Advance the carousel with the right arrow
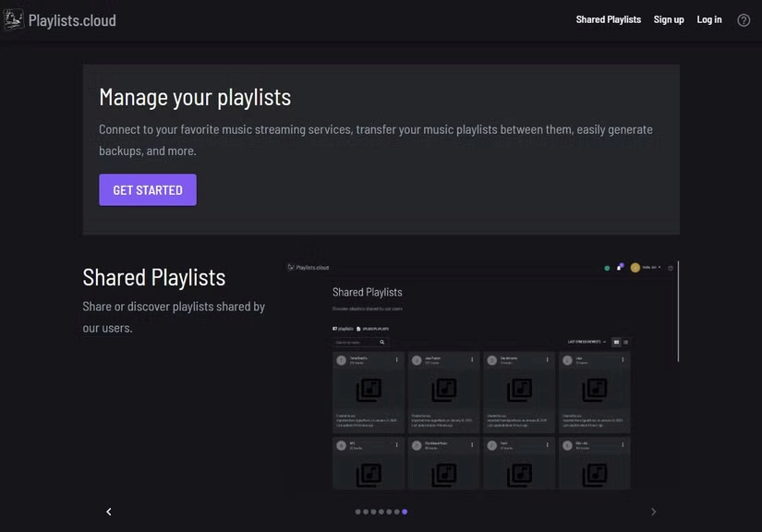 pos(653,511)
